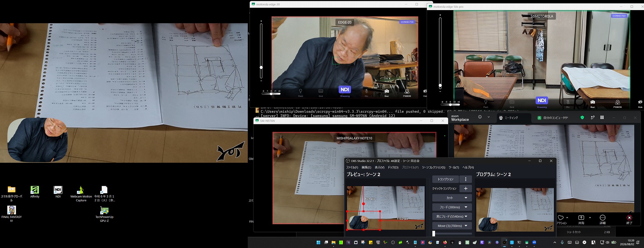Switch Rear camera in motorola edge 50s pro

coord(593,103)
